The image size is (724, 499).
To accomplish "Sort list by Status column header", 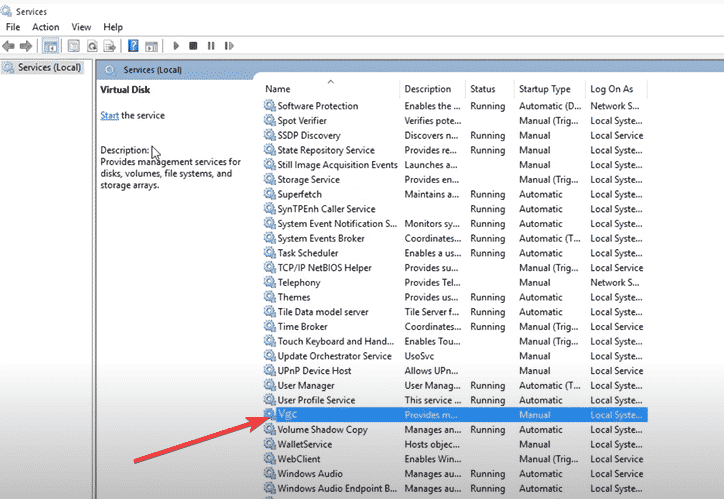I will 483,89.
